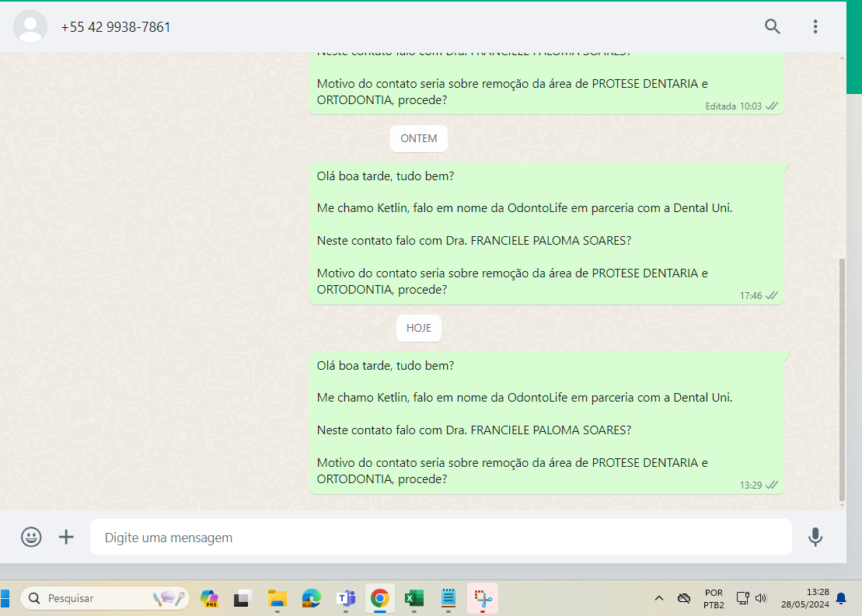Open the chat search magnifier icon
Image resolution: width=862 pixels, height=616 pixels.
coord(773,26)
